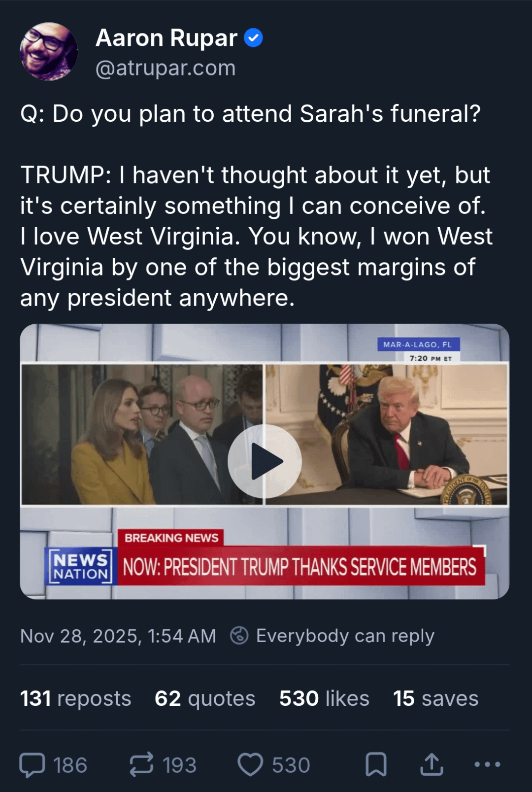The height and width of the screenshot is (792, 532).
Task: Click the reply speech bubble icon
Action: (x=32, y=765)
